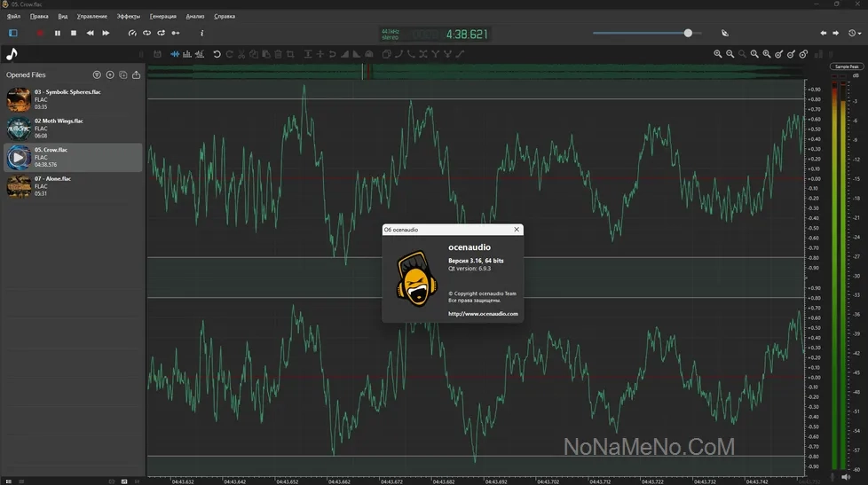This screenshot has width=868, height=485.
Task: Click the add file icon in Opened Files
Action: 110,75
